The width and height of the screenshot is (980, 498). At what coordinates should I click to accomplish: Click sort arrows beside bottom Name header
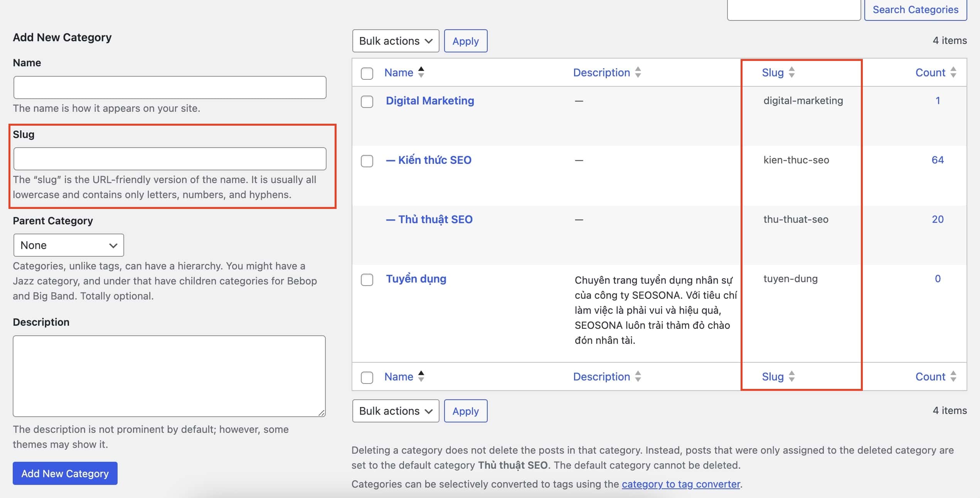[x=421, y=376]
